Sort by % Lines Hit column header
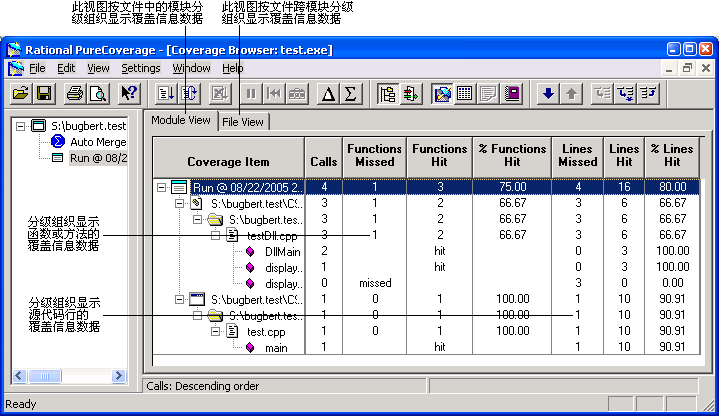 (672, 157)
